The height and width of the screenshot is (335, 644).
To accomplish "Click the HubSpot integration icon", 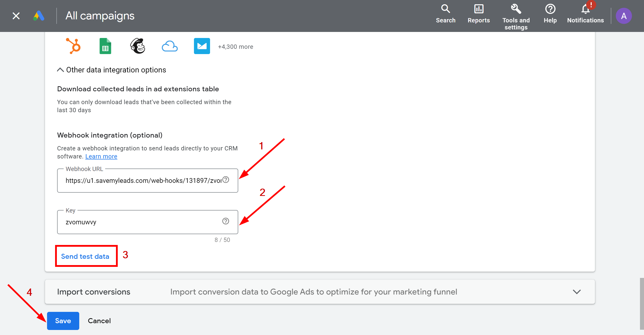I will pos(73,46).
